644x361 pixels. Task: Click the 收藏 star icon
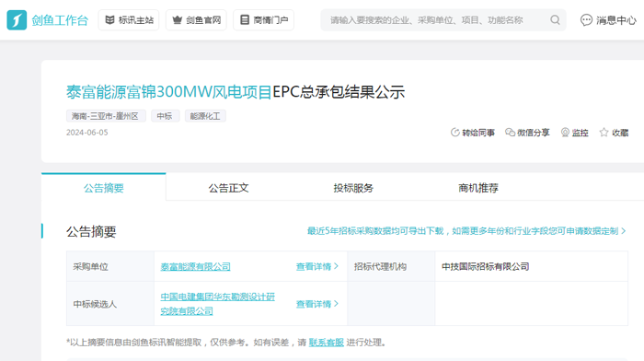[x=604, y=133]
